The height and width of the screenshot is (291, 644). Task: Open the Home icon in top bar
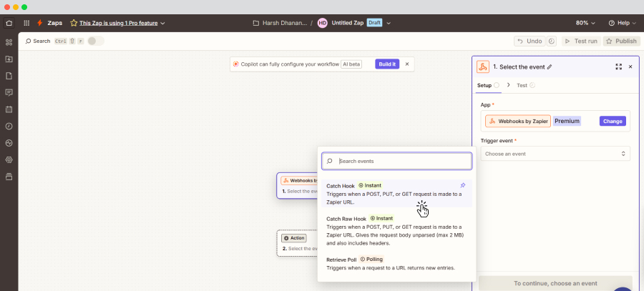point(9,23)
